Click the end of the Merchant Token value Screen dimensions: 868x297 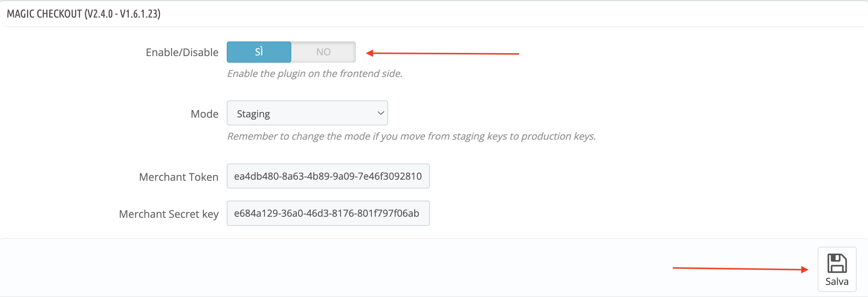[422, 176]
